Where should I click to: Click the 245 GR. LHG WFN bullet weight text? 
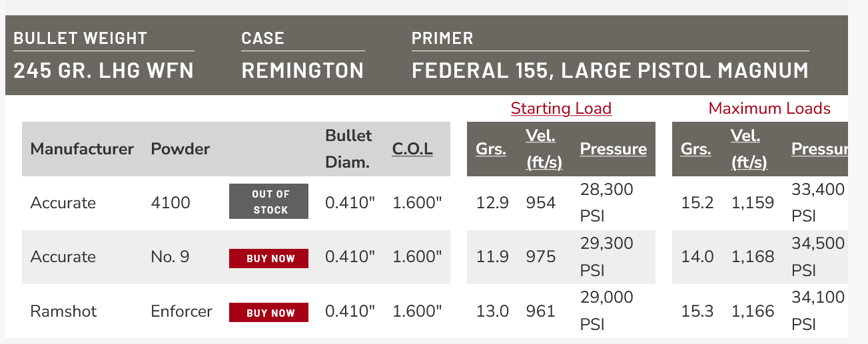tap(104, 71)
